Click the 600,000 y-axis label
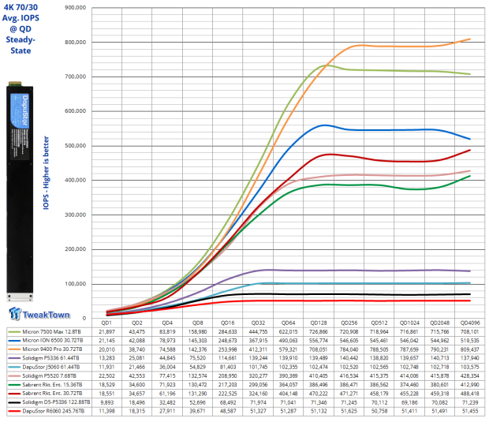This screenshot has height=448, width=489. coord(75,110)
